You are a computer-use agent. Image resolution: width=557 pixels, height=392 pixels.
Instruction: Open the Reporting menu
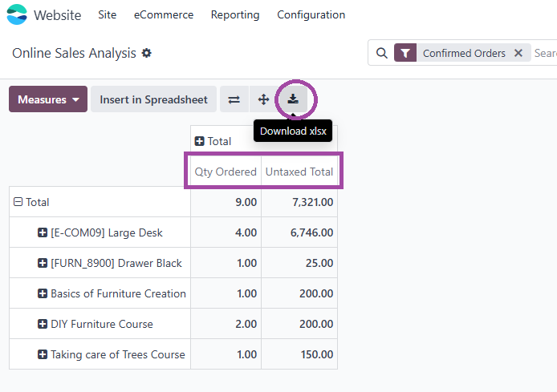[235, 15]
